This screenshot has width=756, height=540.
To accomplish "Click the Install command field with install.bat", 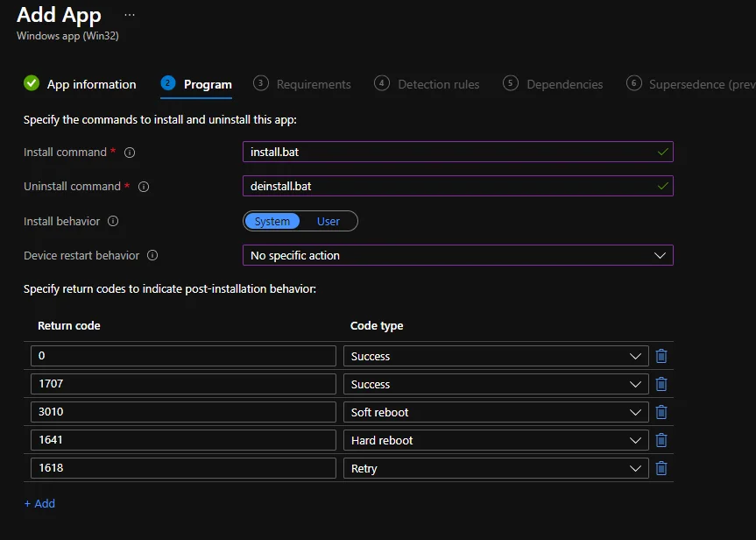I will (458, 152).
